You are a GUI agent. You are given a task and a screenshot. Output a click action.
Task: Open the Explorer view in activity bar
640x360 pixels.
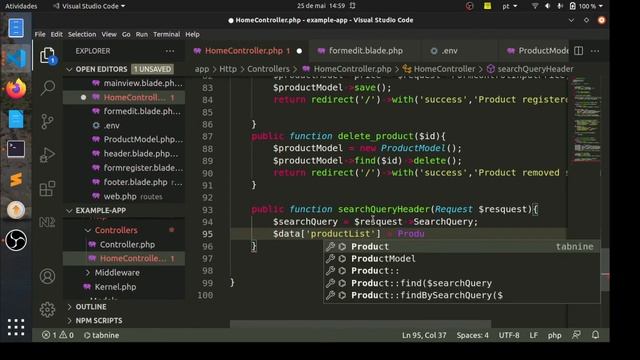point(47,56)
